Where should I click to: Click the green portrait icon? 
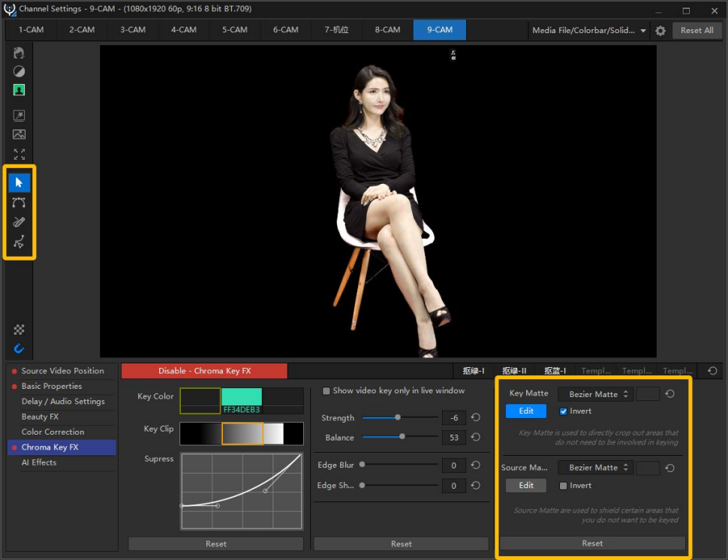tap(19, 90)
